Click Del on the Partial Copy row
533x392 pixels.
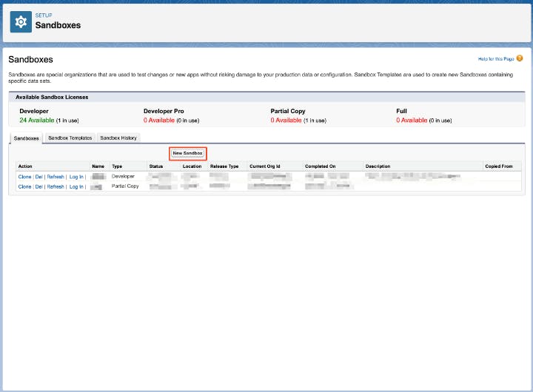tap(38, 186)
